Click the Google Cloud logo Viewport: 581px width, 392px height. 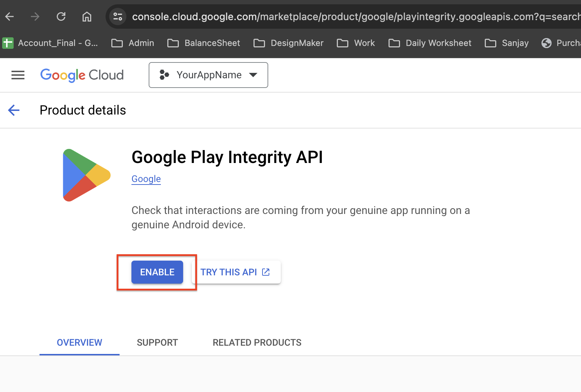pyautogui.click(x=82, y=75)
